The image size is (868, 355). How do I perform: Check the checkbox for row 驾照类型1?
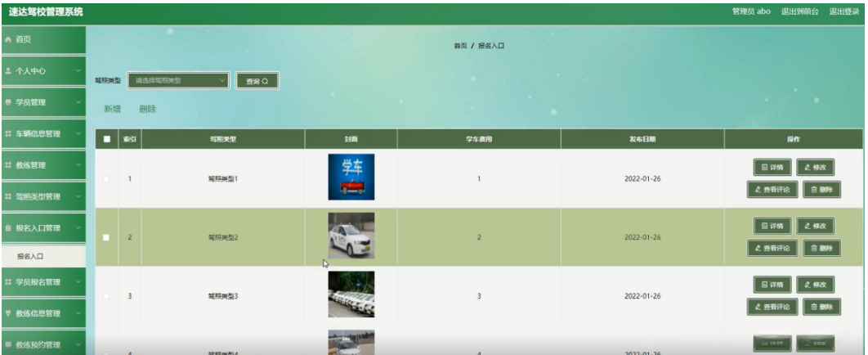[107, 179]
